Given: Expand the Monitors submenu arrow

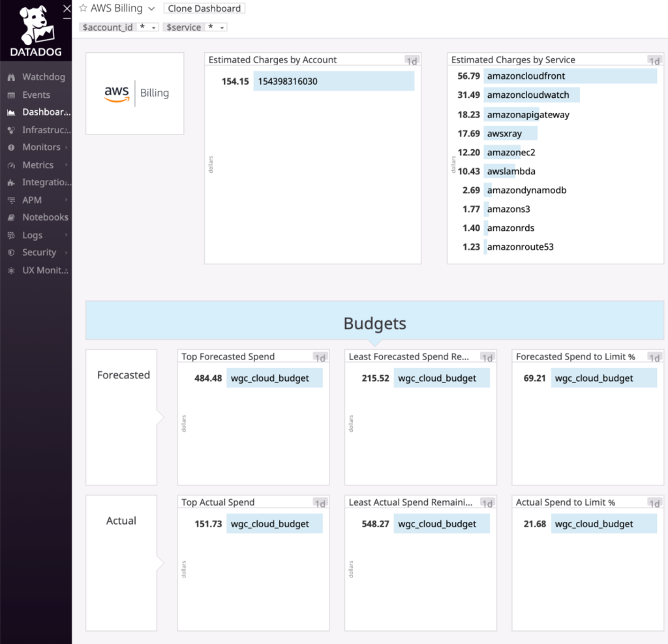Looking at the screenshot, I should pyautogui.click(x=66, y=147).
